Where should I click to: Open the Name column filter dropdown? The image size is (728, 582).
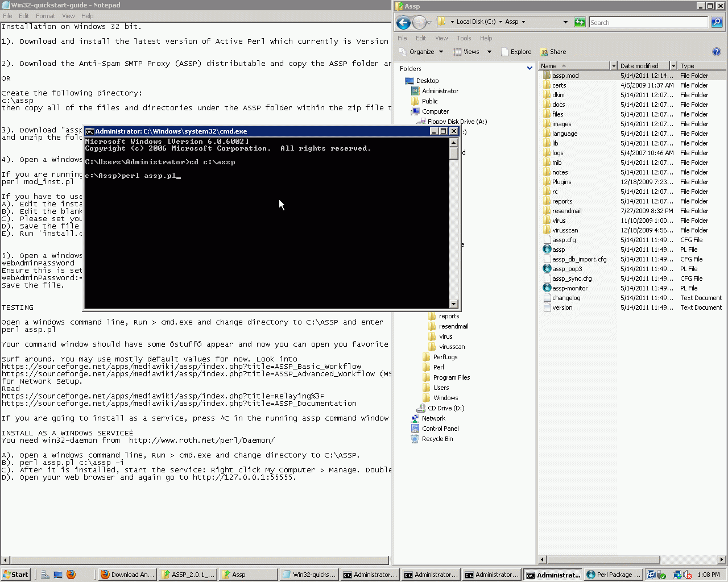point(613,66)
